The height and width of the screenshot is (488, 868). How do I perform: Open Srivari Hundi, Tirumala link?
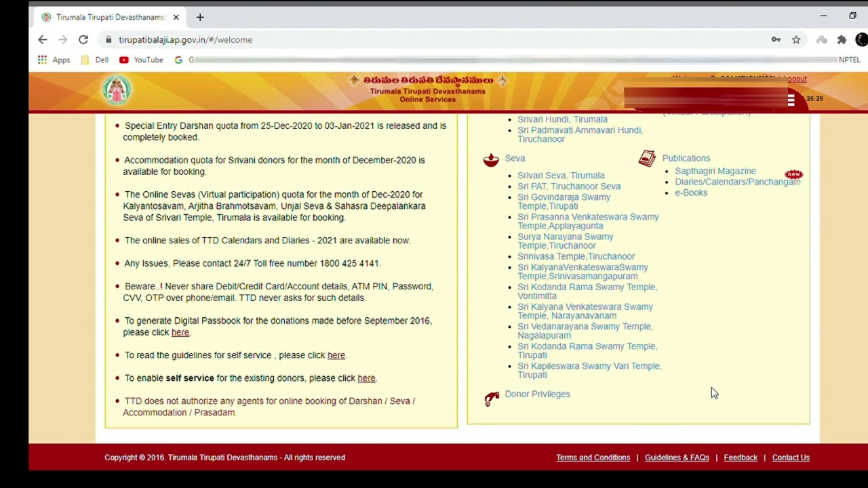562,119
